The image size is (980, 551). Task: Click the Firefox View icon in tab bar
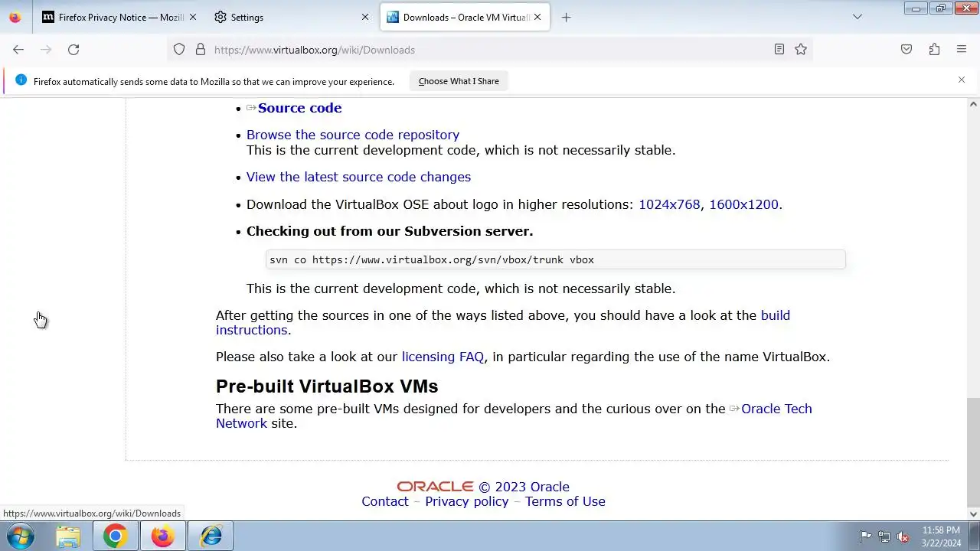[x=15, y=17]
